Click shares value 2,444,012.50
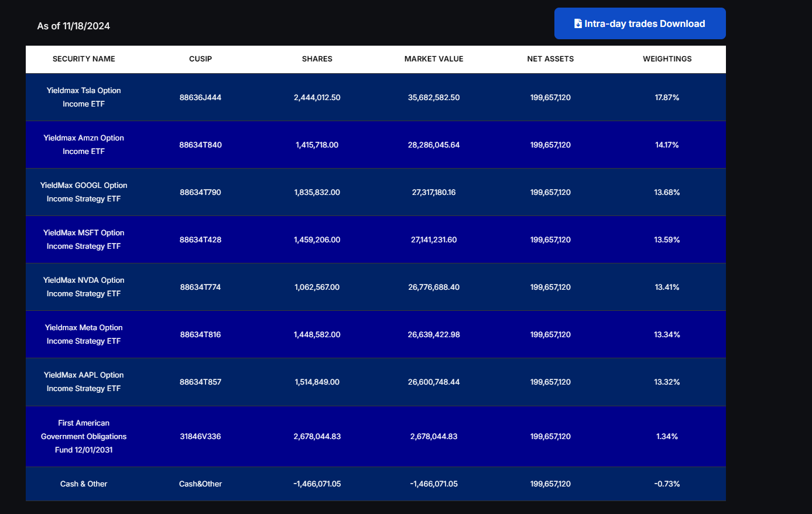This screenshot has height=514, width=812. [x=317, y=97]
